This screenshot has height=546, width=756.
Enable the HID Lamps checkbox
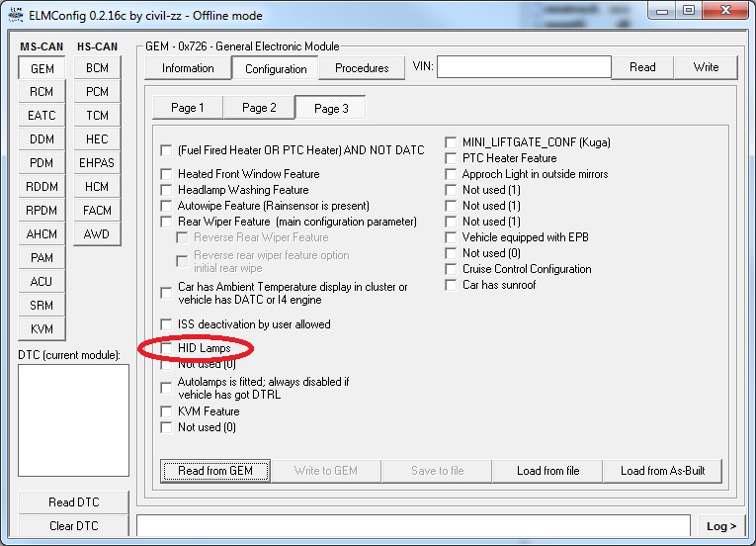pyautogui.click(x=166, y=348)
